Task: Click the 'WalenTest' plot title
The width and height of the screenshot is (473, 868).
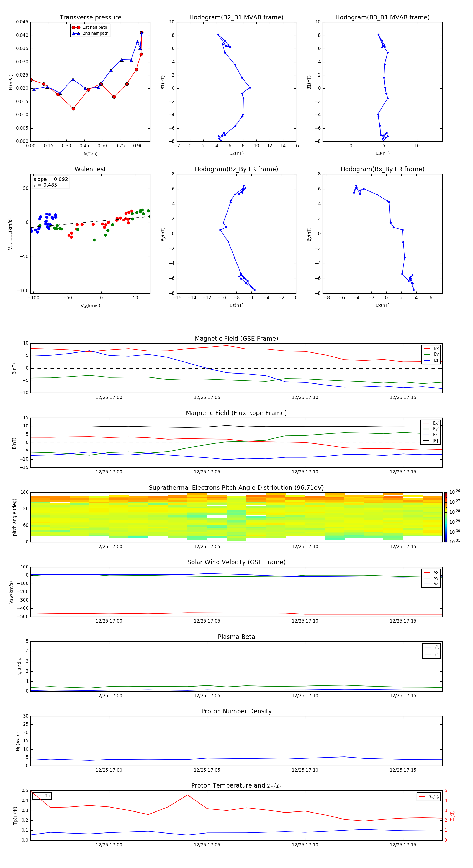Action: point(90,169)
